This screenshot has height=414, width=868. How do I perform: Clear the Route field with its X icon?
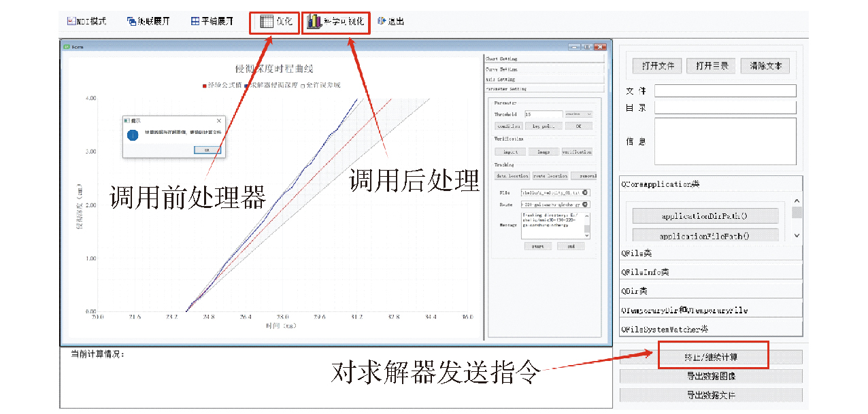click(585, 204)
